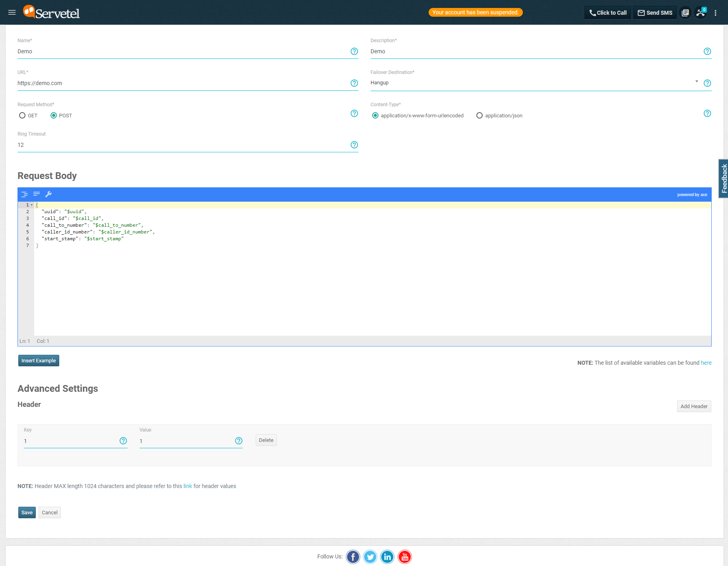Click the "caller_id_number" line in editor
The image size is (728, 566).
(x=98, y=232)
